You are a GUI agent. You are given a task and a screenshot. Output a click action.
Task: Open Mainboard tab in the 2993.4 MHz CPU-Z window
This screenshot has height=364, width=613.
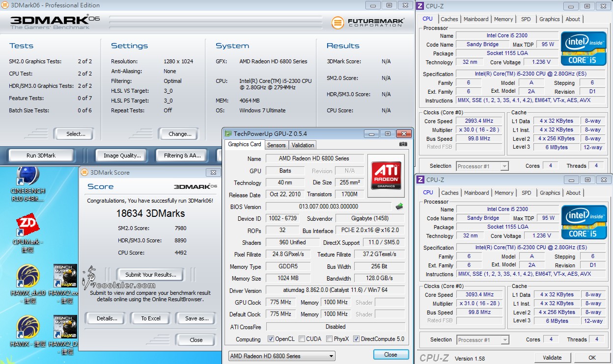[476, 19]
